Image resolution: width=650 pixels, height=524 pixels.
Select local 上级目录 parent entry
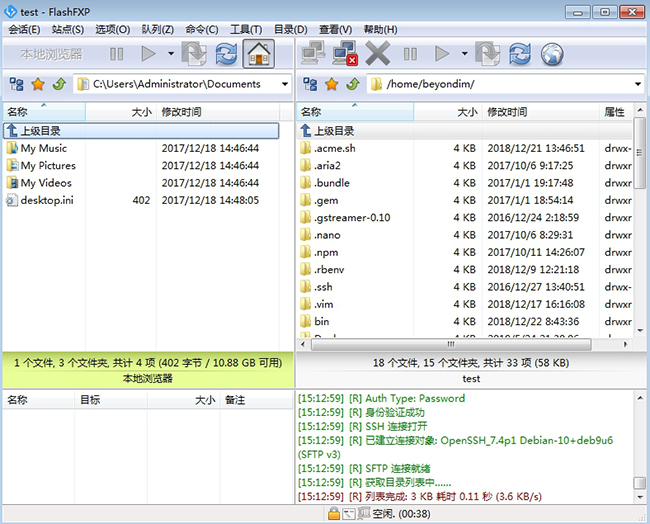click(141, 131)
